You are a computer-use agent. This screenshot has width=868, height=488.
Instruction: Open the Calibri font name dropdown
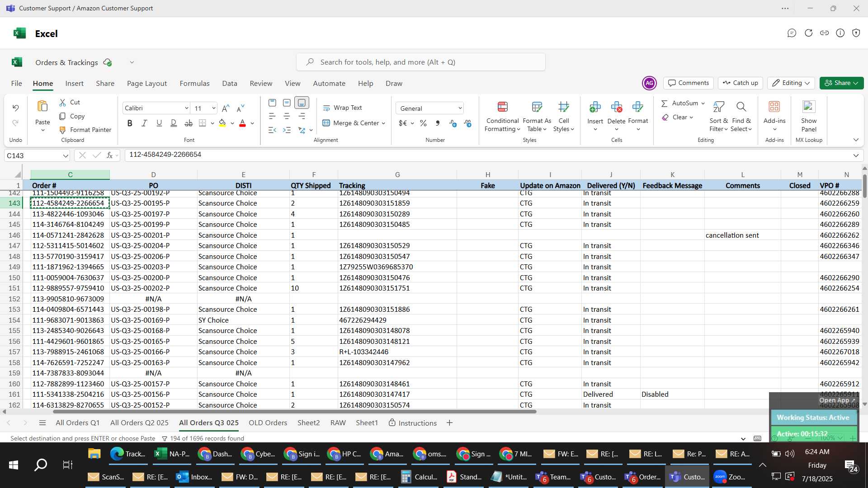click(x=186, y=108)
